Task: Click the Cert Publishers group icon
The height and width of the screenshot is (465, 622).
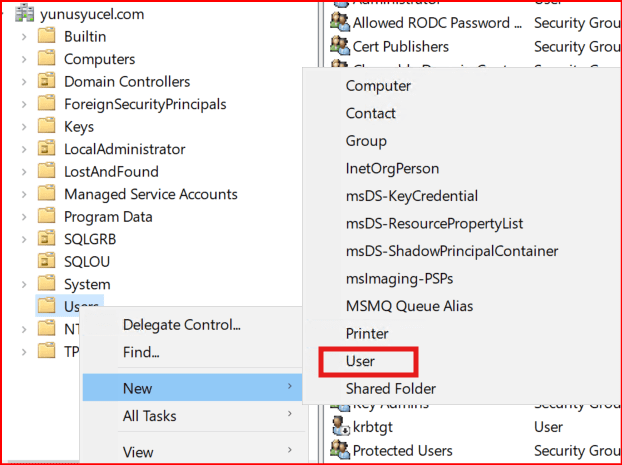Action: (339, 46)
